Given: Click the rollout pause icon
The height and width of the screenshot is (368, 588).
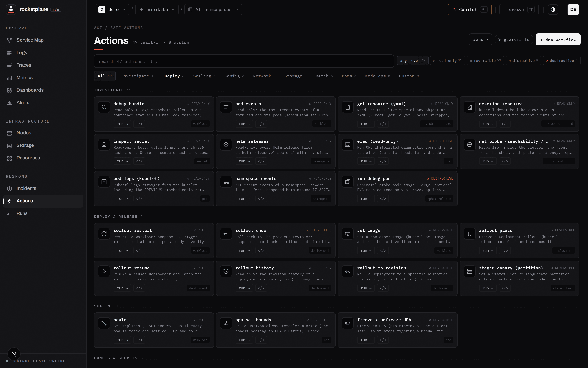Looking at the screenshot, I should pyautogui.click(x=470, y=234).
